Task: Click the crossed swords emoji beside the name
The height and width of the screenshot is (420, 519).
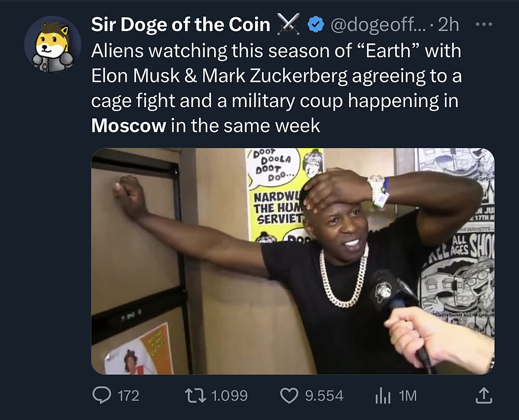Action: coord(289,25)
